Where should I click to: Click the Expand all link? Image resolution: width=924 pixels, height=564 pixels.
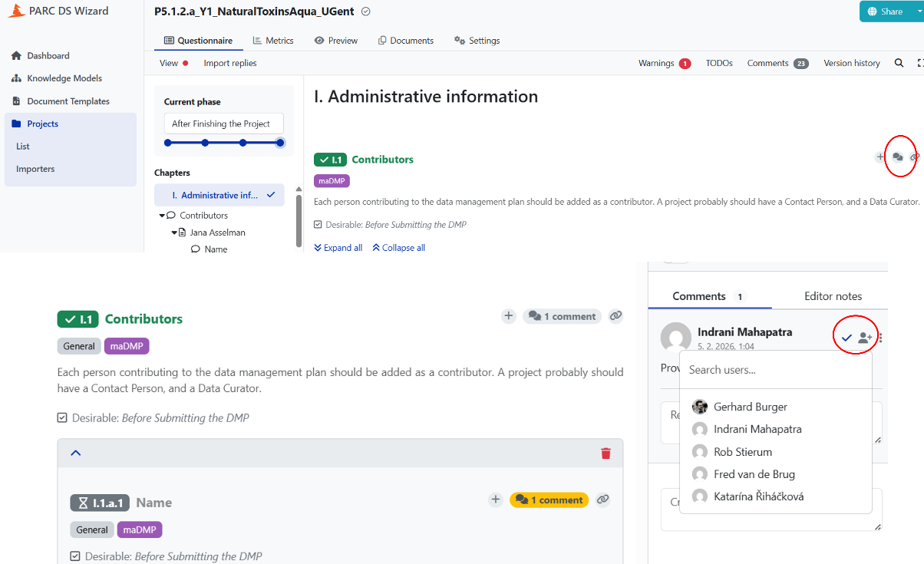click(338, 248)
